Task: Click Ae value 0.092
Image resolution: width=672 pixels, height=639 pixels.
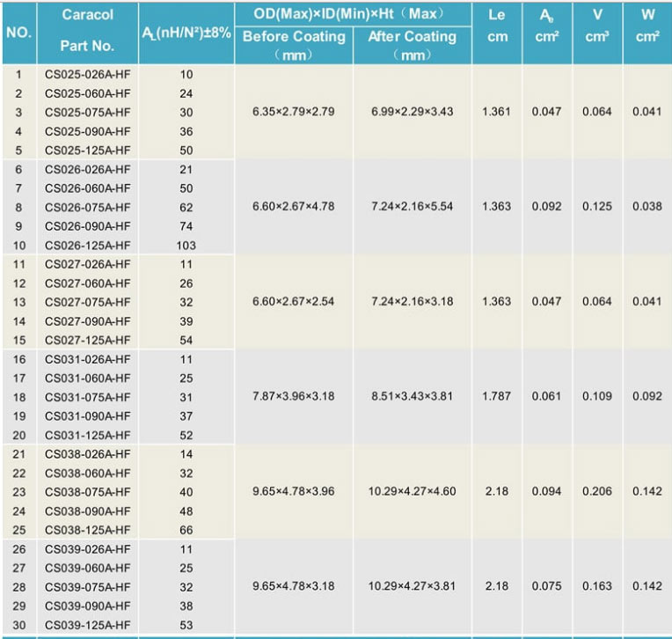Action: pyautogui.click(x=547, y=206)
